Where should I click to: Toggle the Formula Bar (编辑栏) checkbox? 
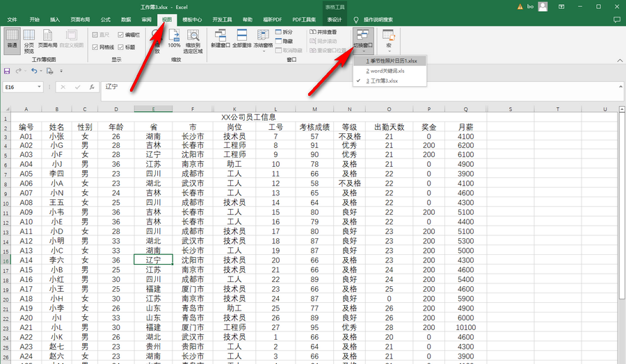coord(122,34)
